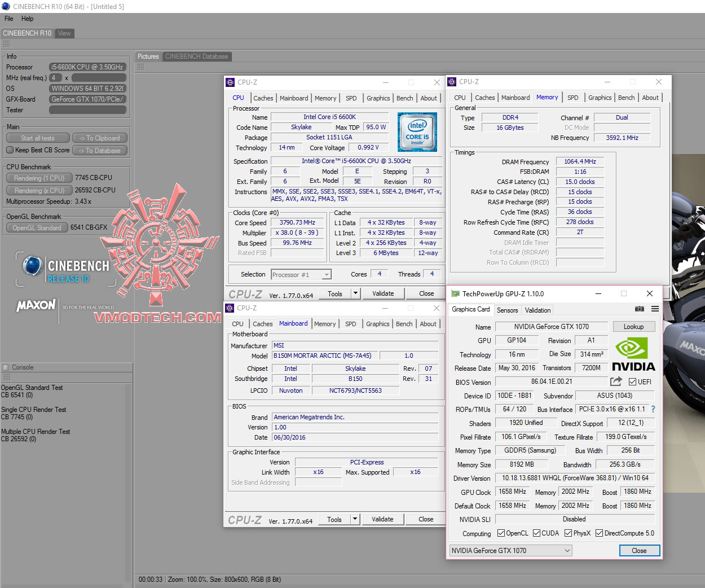Click the BIOS version share icon in GPU-Z

click(616, 381)
